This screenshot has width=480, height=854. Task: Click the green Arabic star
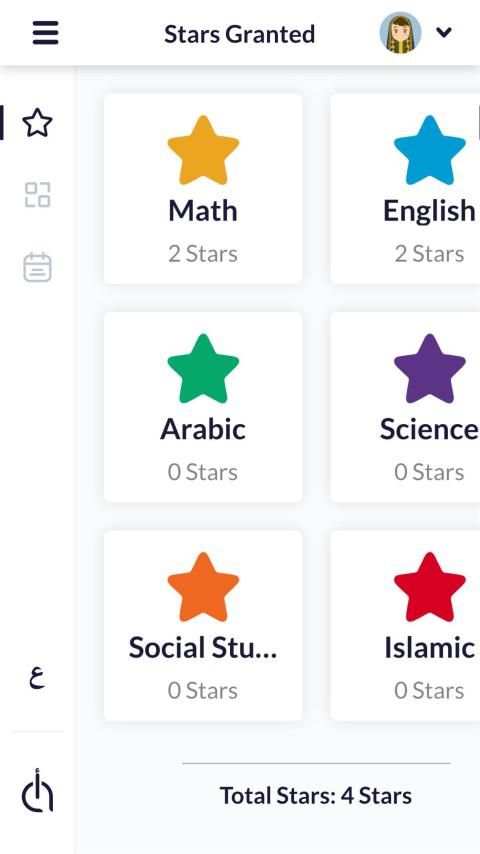(203, 369)
